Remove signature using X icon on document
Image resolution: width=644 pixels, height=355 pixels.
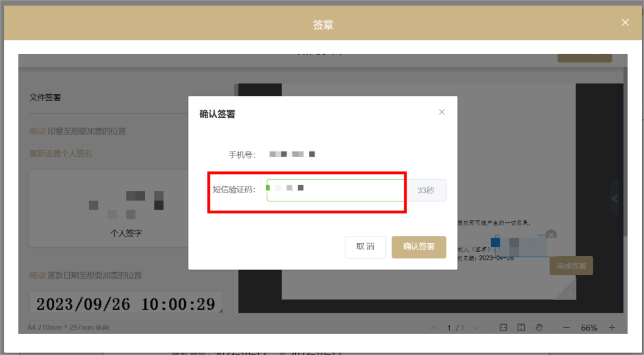[x=551, y=235]
